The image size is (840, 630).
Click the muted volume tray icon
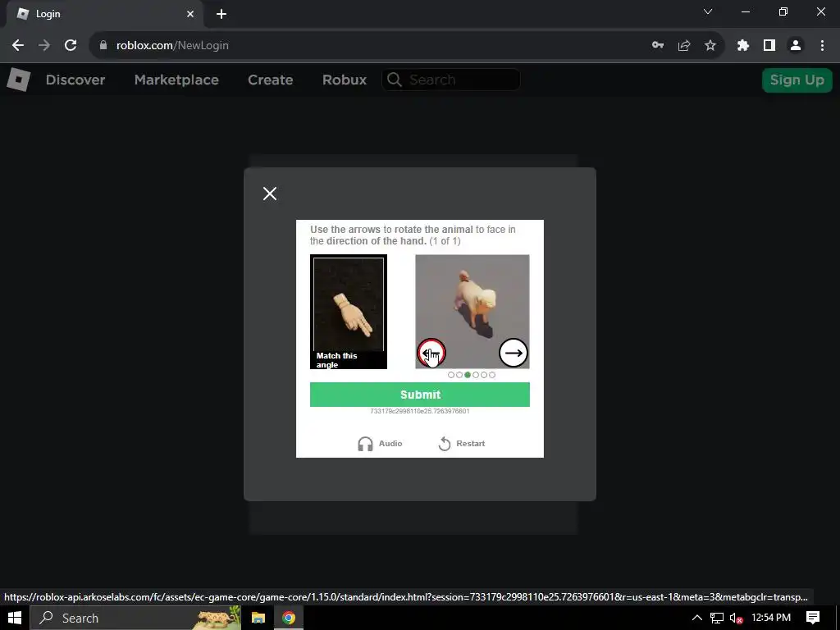click(x=736, y=619)
